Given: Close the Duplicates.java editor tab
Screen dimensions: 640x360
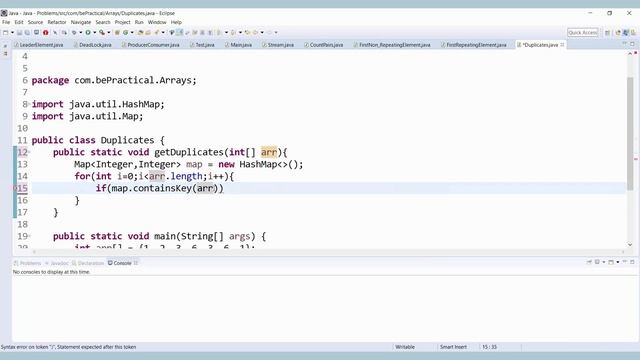Looking at the screenshot, I should coord(562,44).
